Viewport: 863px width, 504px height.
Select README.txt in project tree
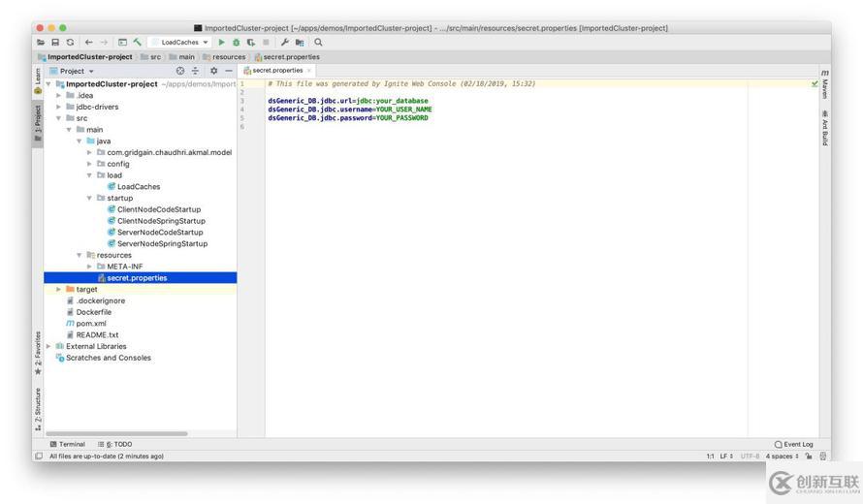[x=97, y=334]
